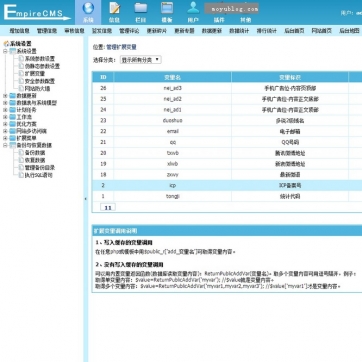Open the 系统 (System) globe icon

click(x=88, y=8)
